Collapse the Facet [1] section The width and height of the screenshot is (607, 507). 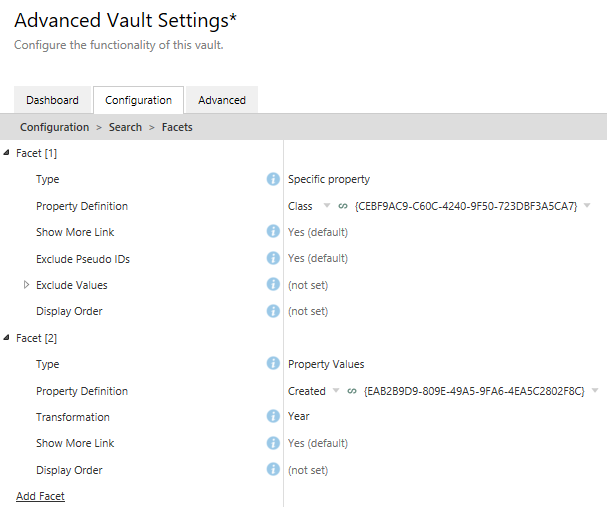(x=8, y=153)
